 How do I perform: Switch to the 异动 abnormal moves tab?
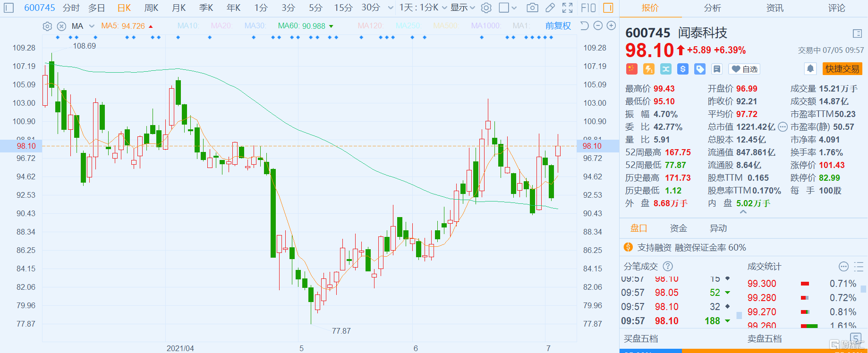pyautogui.click(x=718, y=228)
